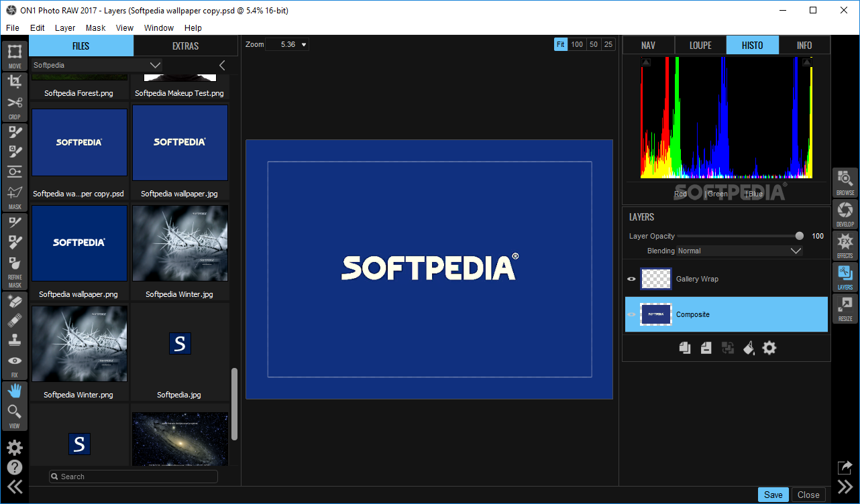Screen dimensions: 860x504
Task: Open the Edit menu
Action: pos(38,28)
